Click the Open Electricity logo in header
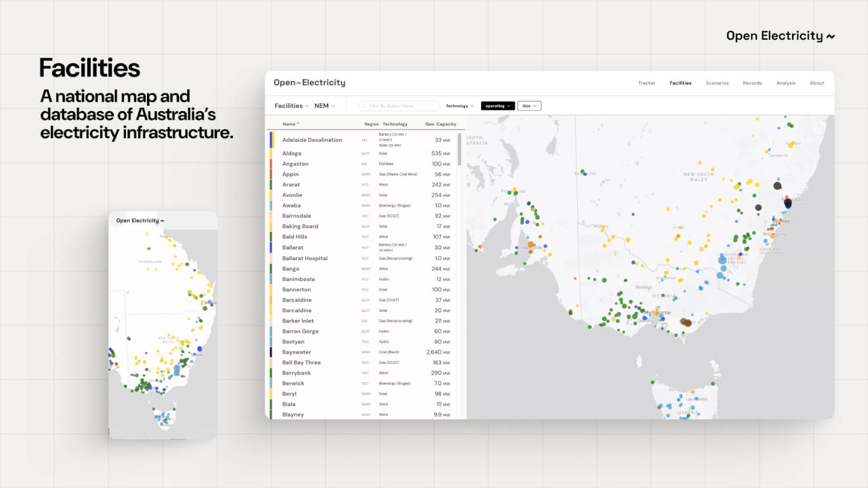The height and width of the screenshot is (488, 868). pyautogui.click(x=309, y=82)
